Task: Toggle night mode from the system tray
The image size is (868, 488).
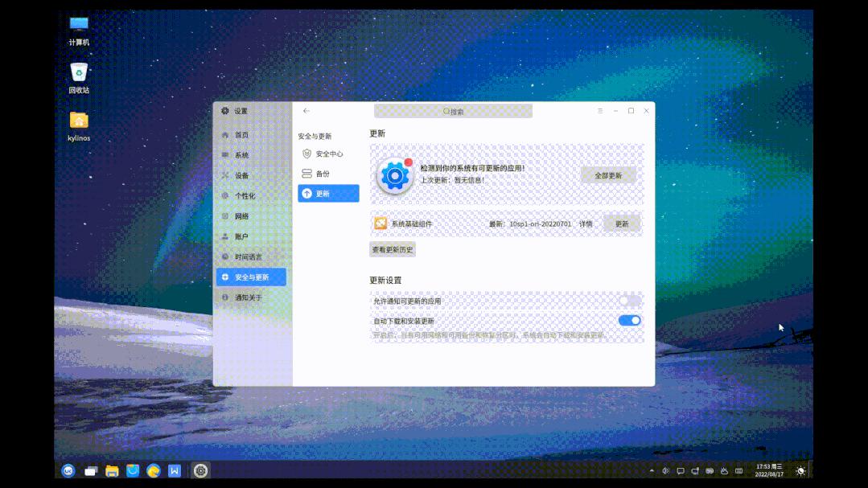Action: (x=800, y=472)
